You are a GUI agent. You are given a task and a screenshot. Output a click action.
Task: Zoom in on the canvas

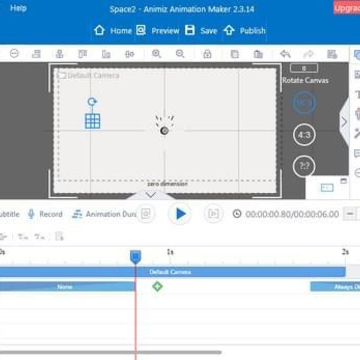tap(156, 54)
